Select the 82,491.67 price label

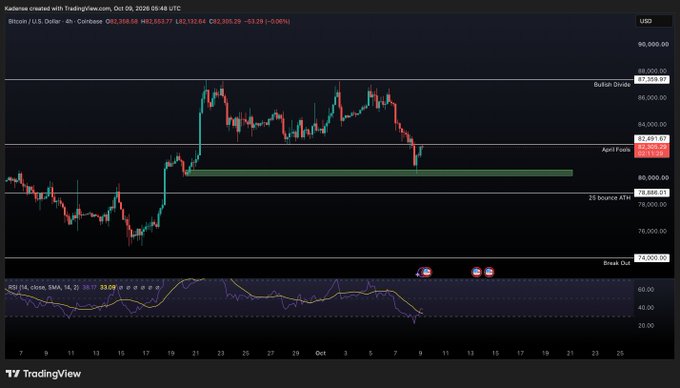(651, 139)
